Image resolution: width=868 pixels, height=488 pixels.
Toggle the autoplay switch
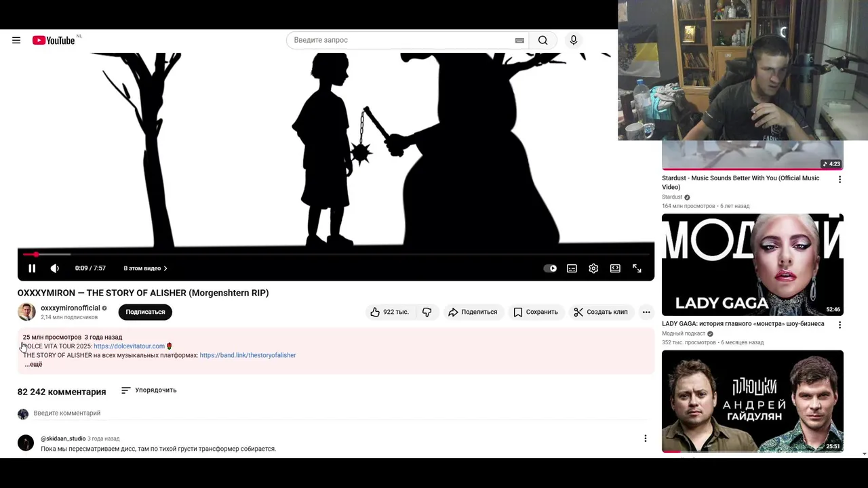click(x=550, y=268)
